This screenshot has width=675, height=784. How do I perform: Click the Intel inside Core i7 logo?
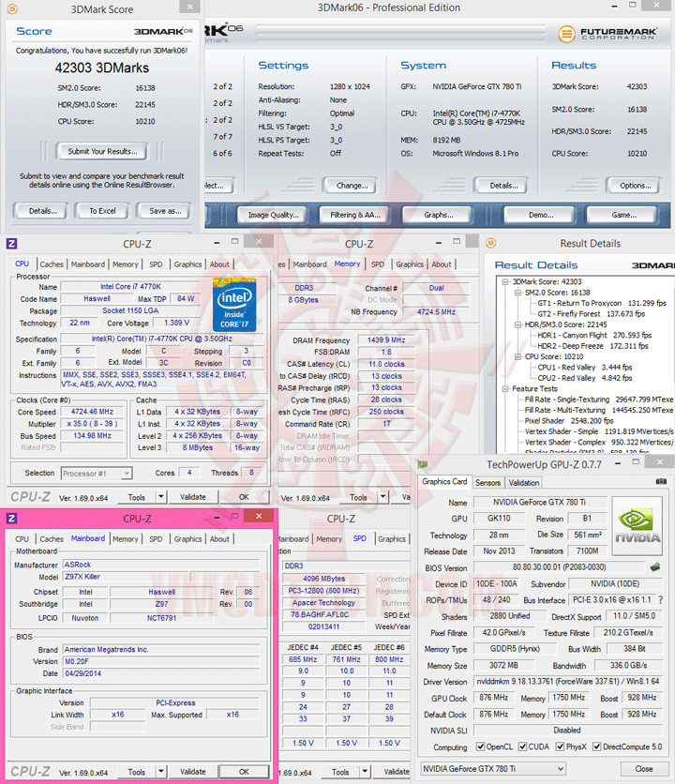click(234, 305)
